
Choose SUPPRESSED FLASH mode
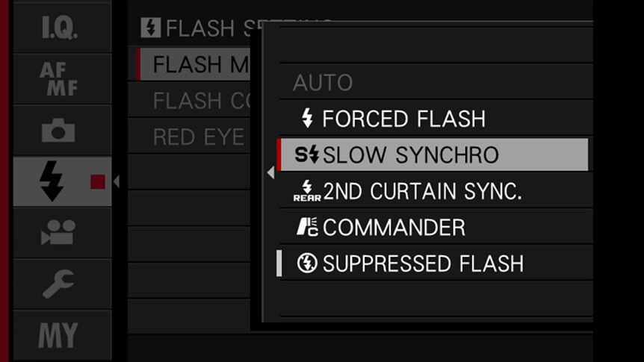pos(423,263)
